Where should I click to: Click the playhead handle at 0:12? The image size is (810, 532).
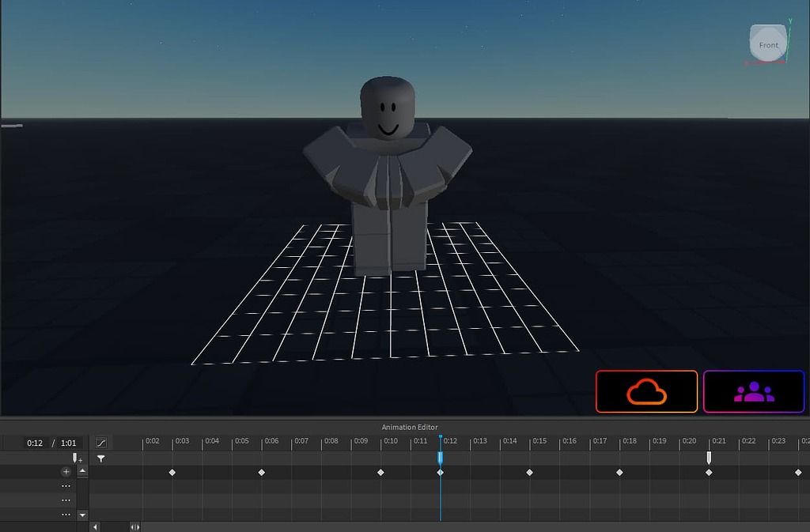[441, 457]
